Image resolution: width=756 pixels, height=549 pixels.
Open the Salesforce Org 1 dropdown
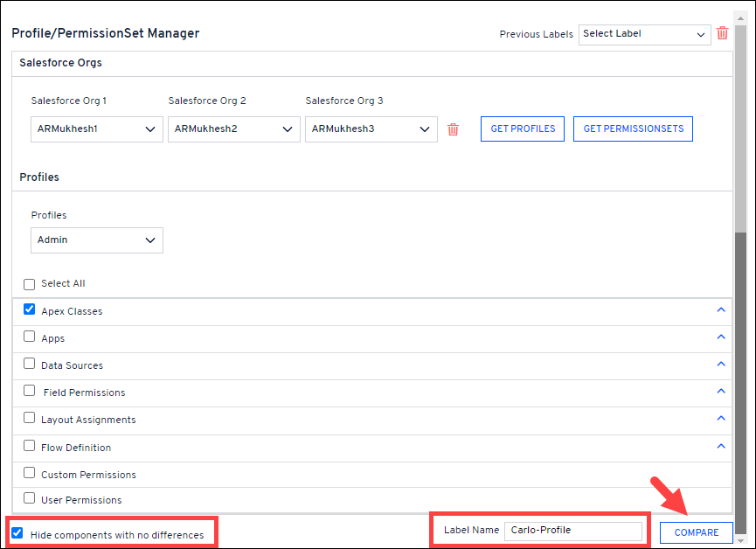pyautogui.click(x=96, y=129)
